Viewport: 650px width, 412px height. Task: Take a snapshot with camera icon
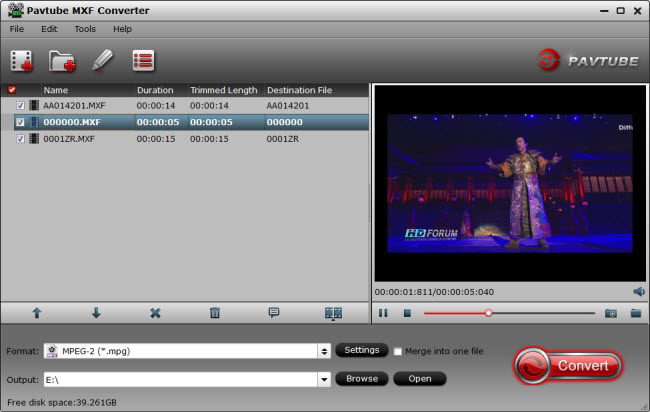[611, 313]
